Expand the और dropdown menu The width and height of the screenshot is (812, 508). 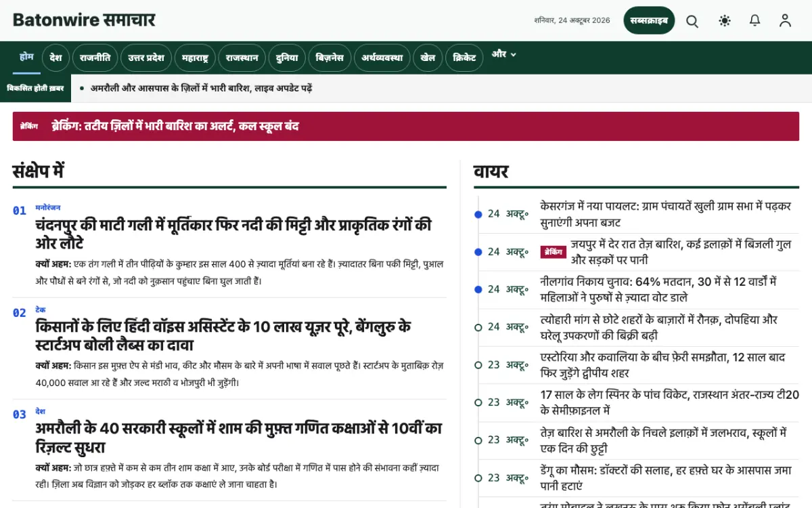coord(504,54)
